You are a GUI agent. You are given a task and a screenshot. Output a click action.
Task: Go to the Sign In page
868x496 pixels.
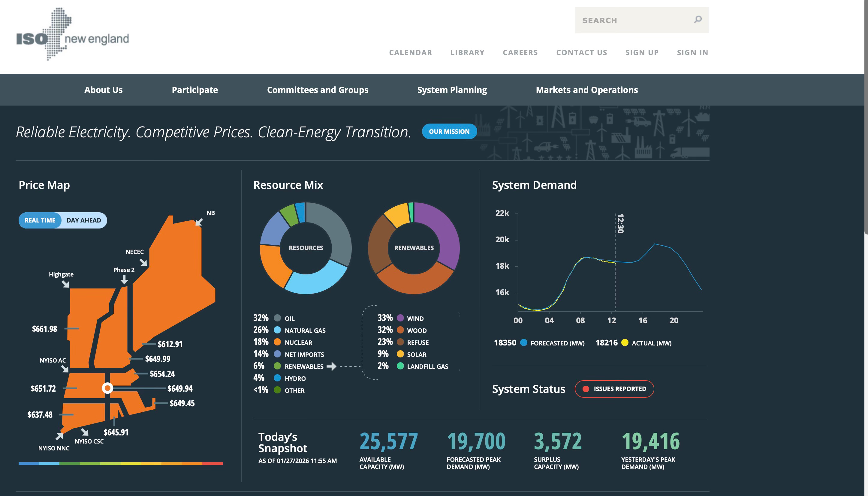click(x=692, y=52)
